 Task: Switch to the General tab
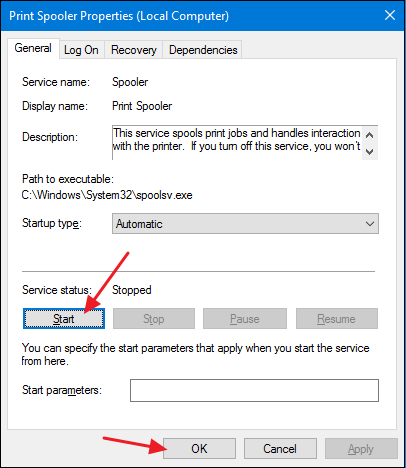[33, 48]
